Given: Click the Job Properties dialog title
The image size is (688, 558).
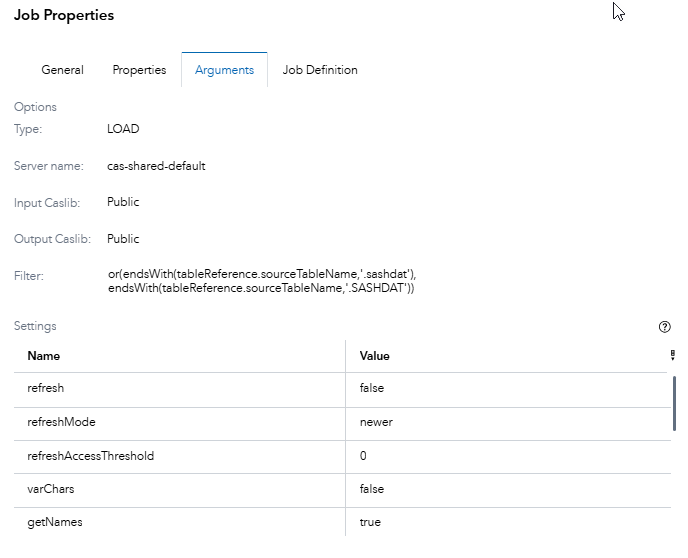Looking at the screenshot, I should [x=64, y=15].
